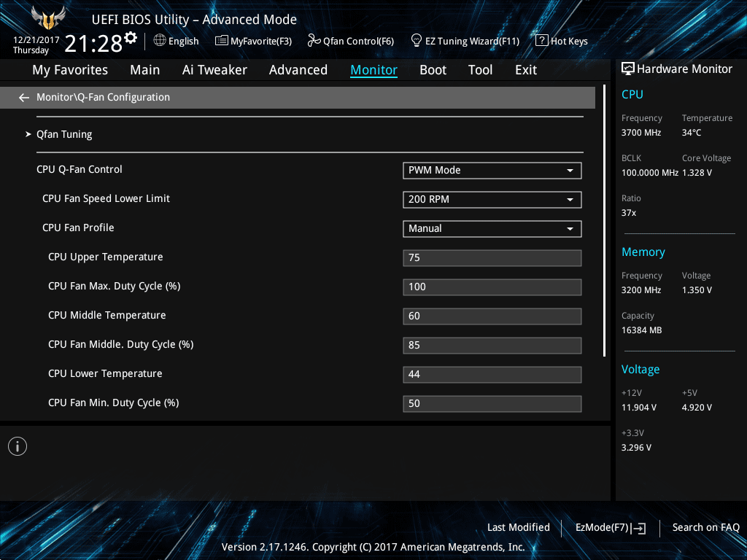Click the CPU Fan Min. Duty Cycle field
This screenshot has height=560, width=747.
pos(492,403)
